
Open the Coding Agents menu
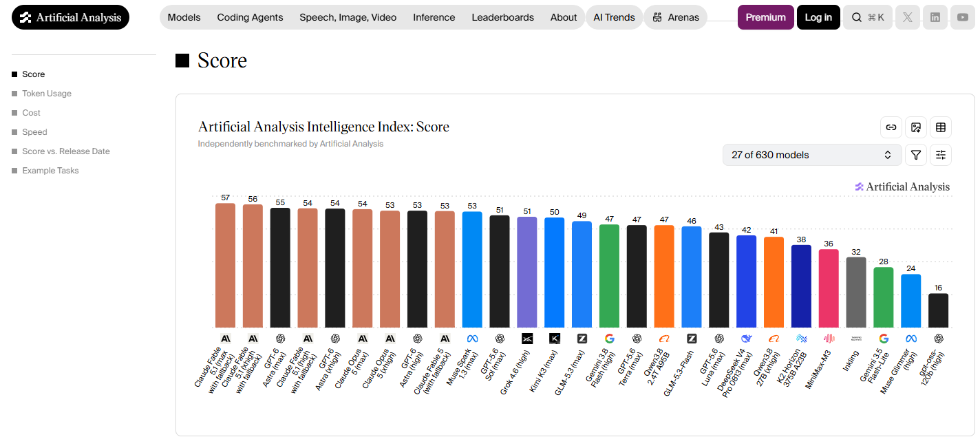[x=250, y=17]
